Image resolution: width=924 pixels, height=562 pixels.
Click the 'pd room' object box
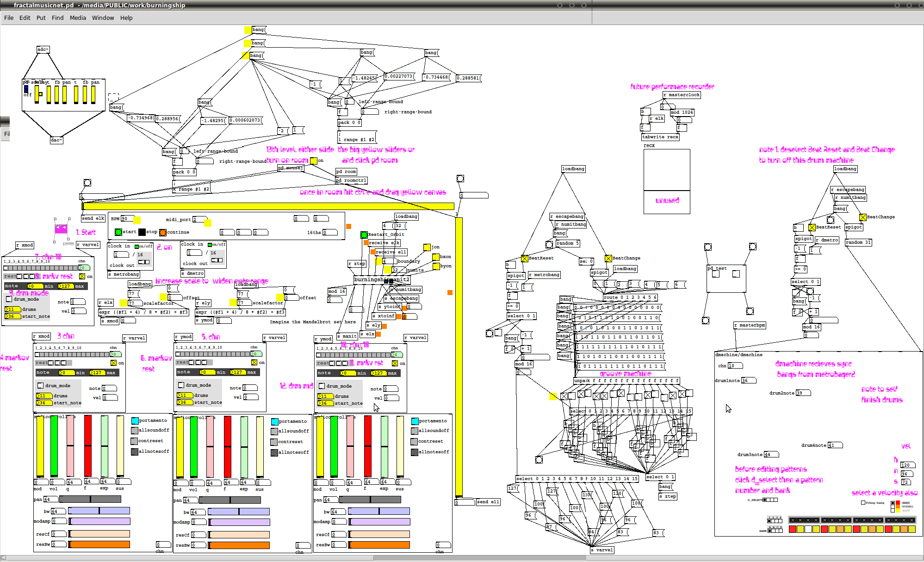(x=346, y=172)
